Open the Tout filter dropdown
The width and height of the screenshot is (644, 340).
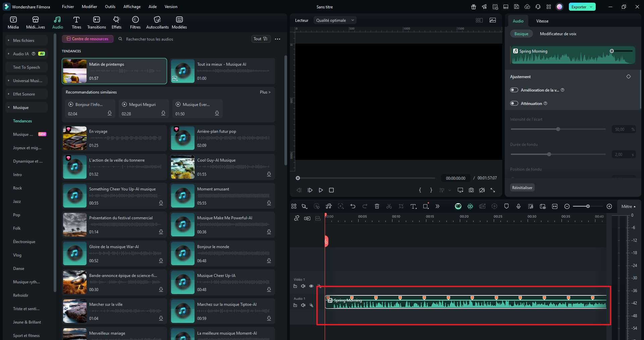(261, 39)
